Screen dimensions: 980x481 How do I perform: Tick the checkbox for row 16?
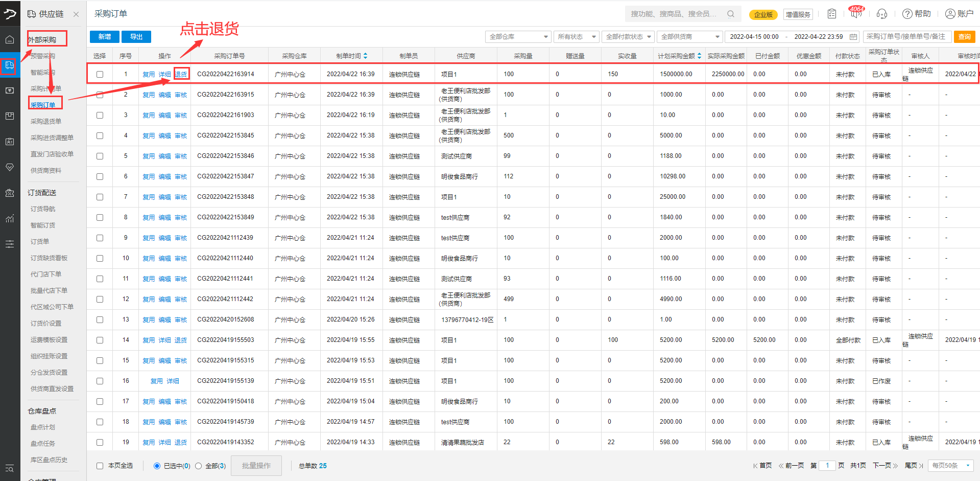pyautogui.click(x=100, y=381)
